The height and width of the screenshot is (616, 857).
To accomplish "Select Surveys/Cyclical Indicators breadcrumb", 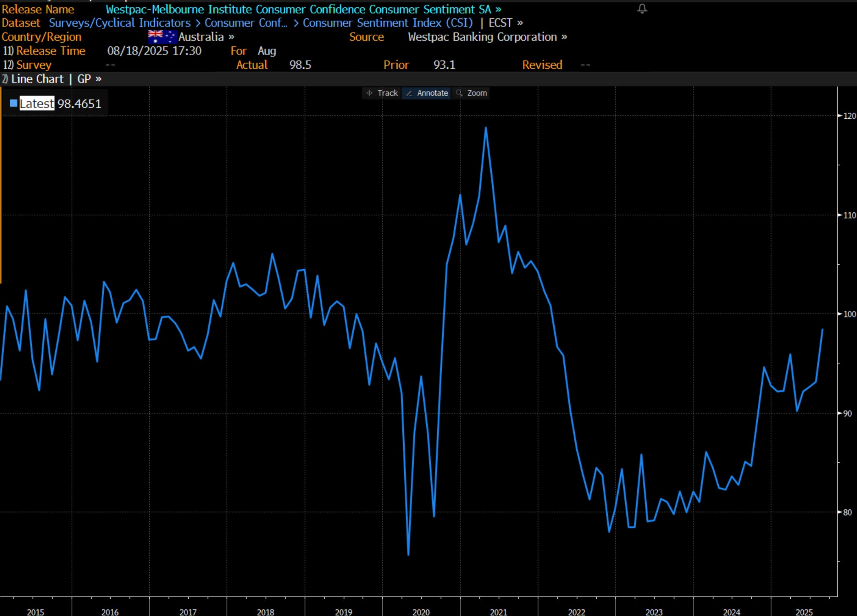I will 120,23.
